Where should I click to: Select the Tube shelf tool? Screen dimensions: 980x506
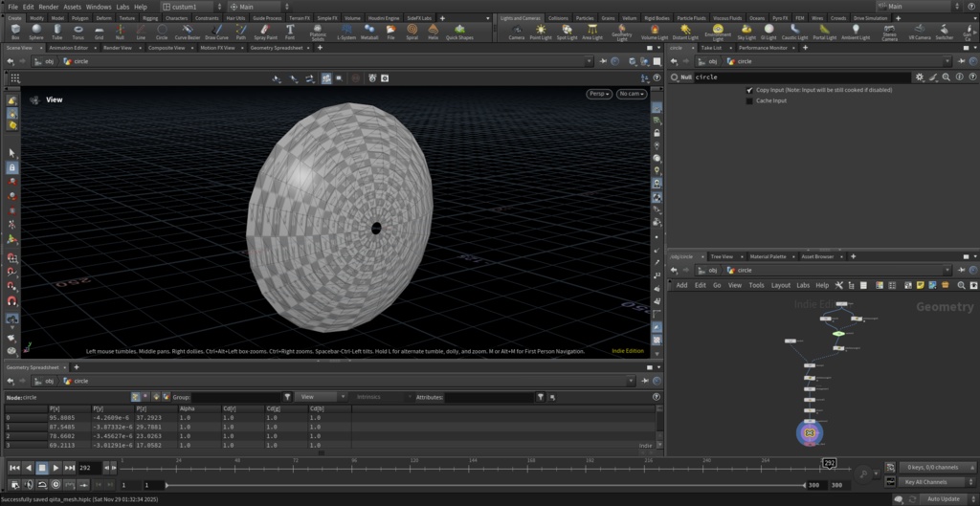pos(56,32)
